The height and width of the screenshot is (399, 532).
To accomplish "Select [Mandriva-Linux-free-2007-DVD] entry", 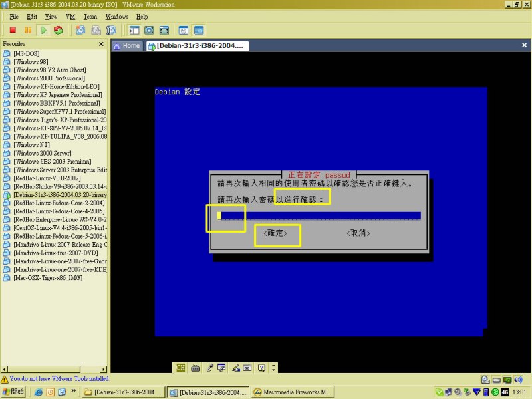I will [56, 253].
